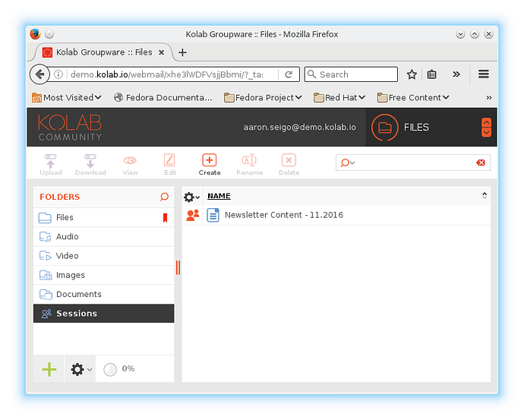Viewport: 524px width, 420px height.
Task: Close the Kolab Groupware tab
Action: pyautogui.click(x=161, y=52)
